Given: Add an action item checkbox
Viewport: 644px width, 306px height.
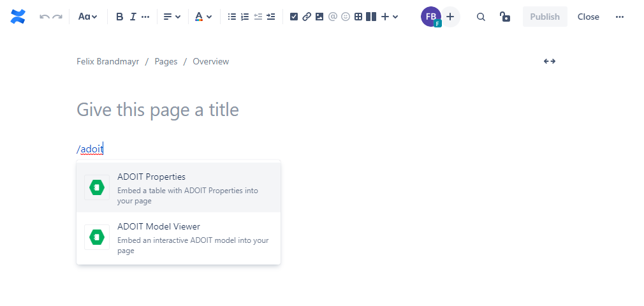Looking at the screenshot, I should point(294,17).
